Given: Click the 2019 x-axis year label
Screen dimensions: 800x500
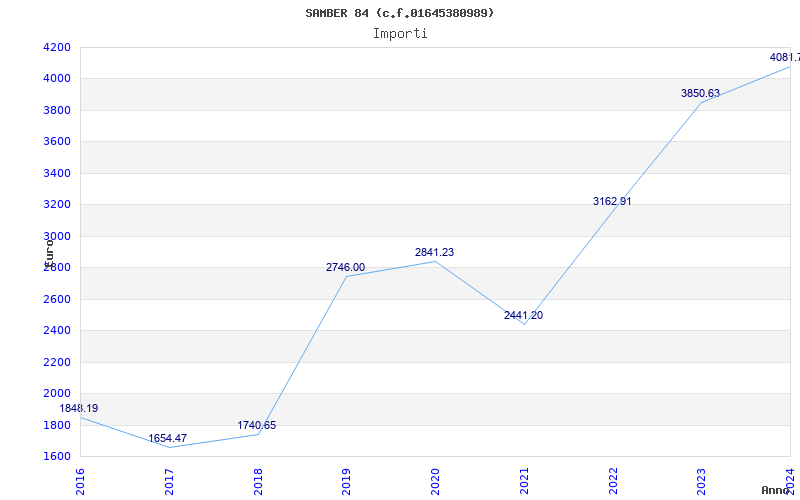Looking at the screenshot, I should pos(346,481).
